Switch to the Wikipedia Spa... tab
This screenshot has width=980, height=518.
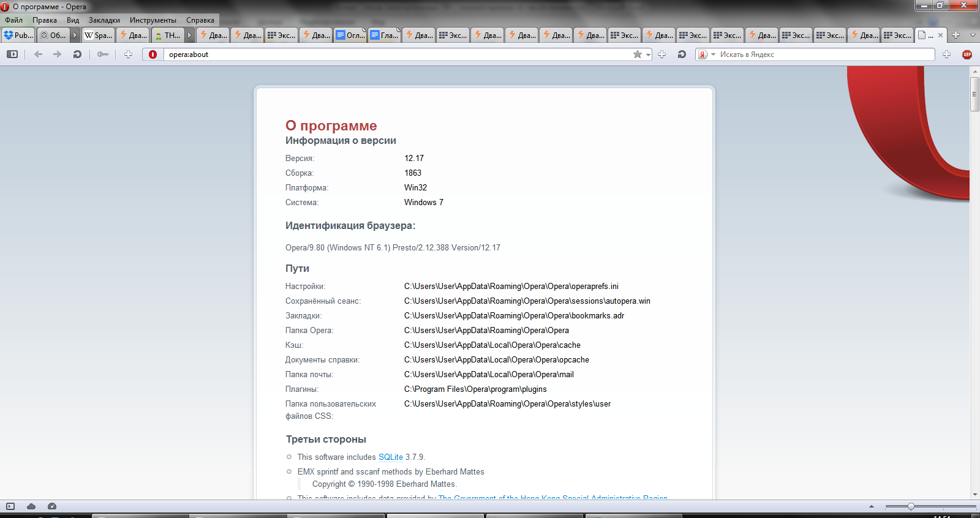[x=98, y=35]
